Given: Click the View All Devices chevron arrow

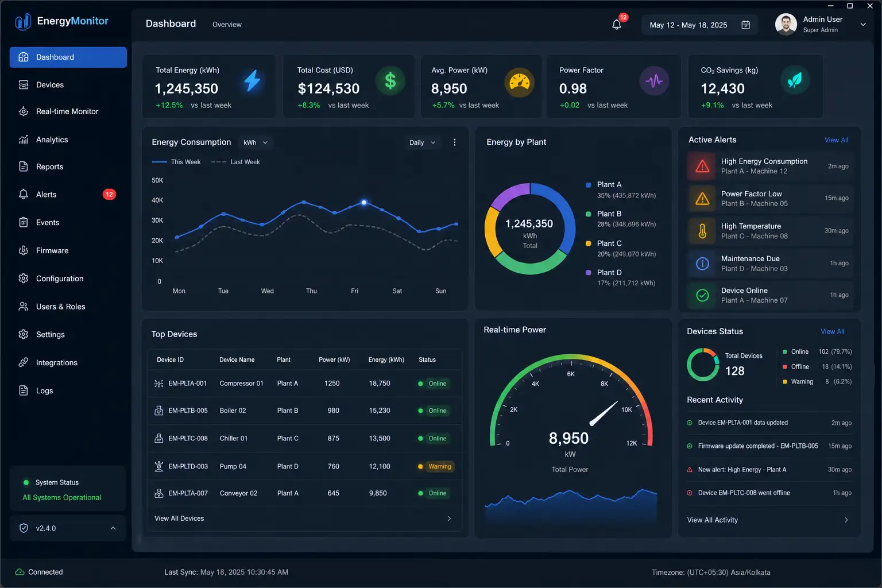Looking at the screenshot, I should coord(449,519).
